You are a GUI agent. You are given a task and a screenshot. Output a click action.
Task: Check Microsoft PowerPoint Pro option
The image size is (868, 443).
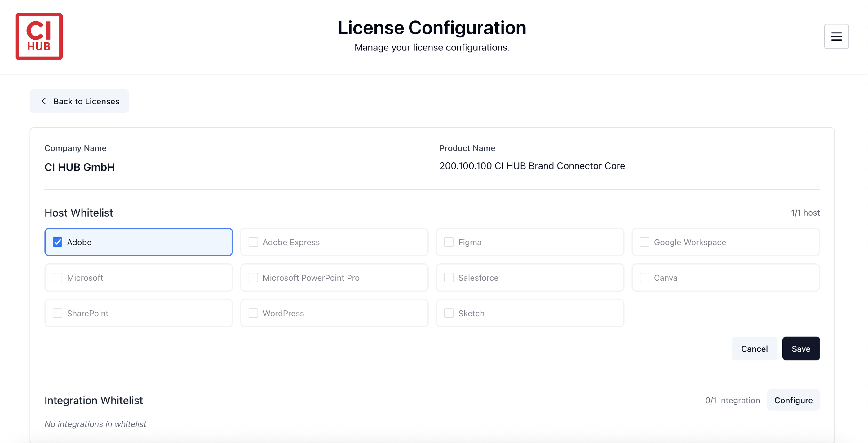point(253,278)
